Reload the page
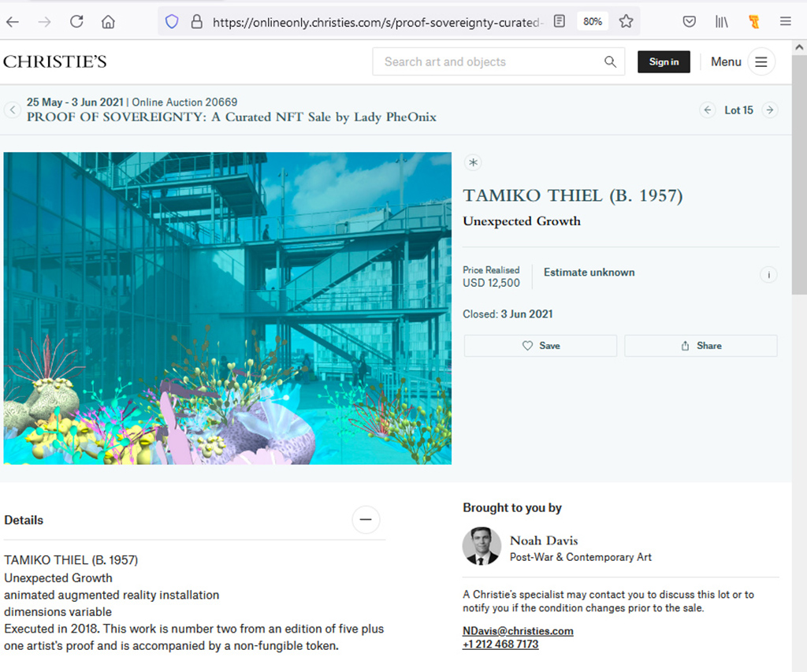Screen dimensions: 807x672 (76, 21)
